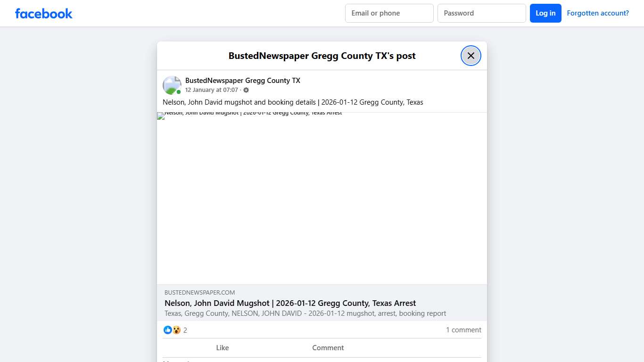Select the post caption text about booking details

pos(292,102)
